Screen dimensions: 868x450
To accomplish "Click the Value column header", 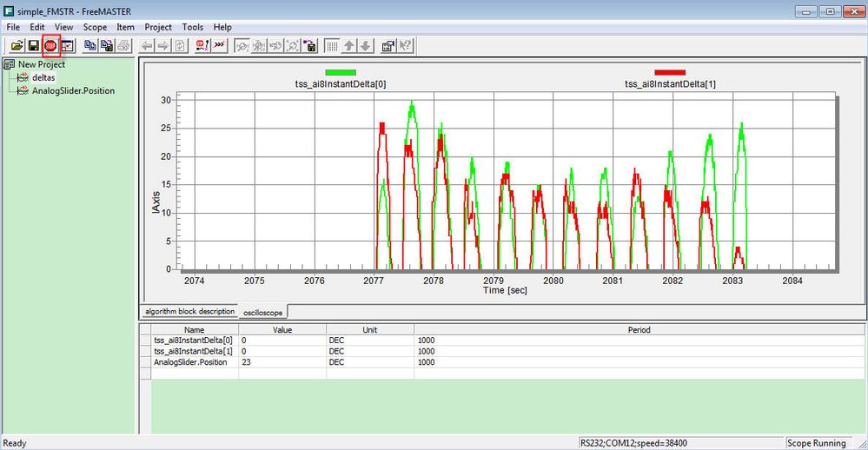I will pyautogui.click(x=282, y=330).
